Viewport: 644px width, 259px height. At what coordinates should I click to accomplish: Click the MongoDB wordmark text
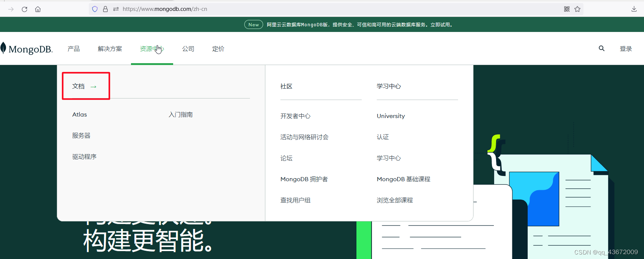pos(30,49)
